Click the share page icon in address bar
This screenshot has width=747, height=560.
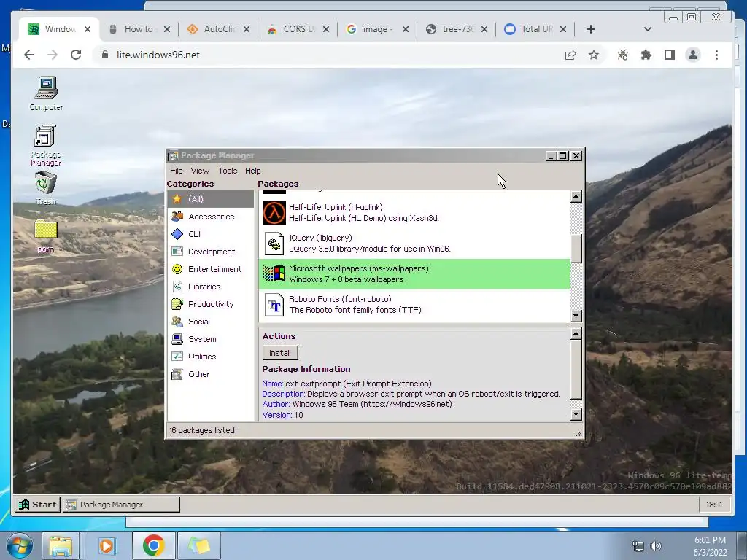click(570, 55)
